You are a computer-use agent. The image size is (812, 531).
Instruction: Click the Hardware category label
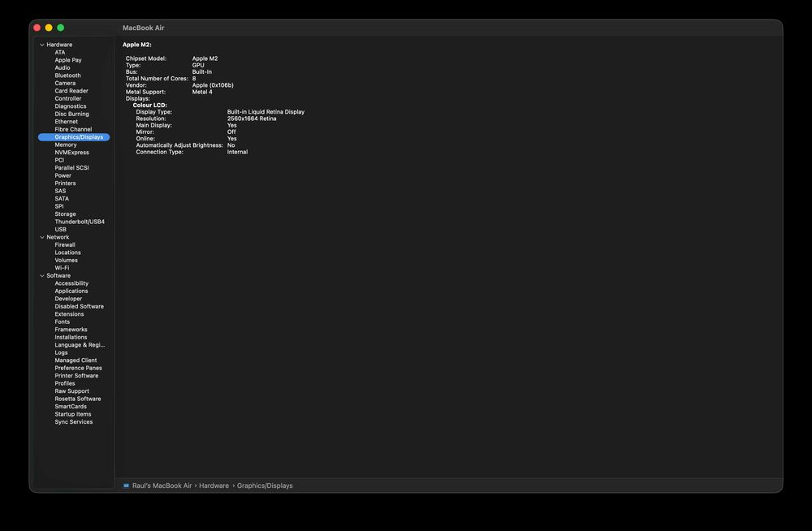pyautogui.click(x=59, y=45)
